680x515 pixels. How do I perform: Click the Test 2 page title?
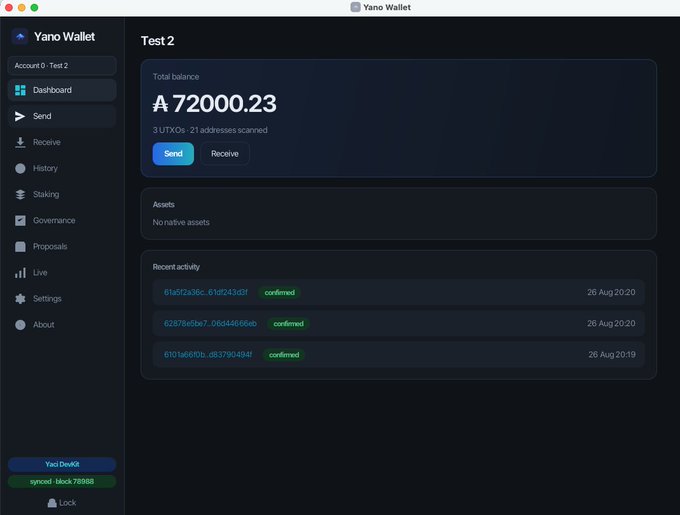(157, 41)
